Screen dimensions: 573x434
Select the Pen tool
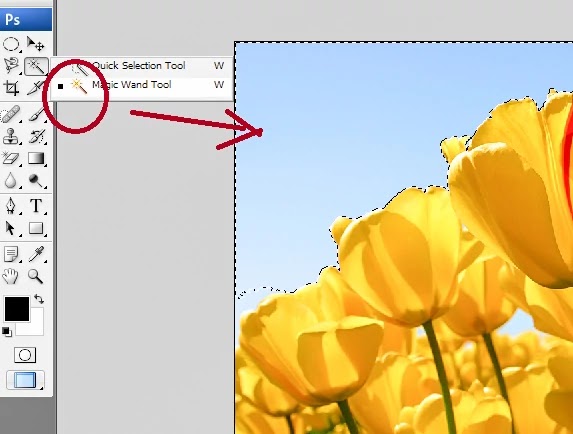(11, 206)
